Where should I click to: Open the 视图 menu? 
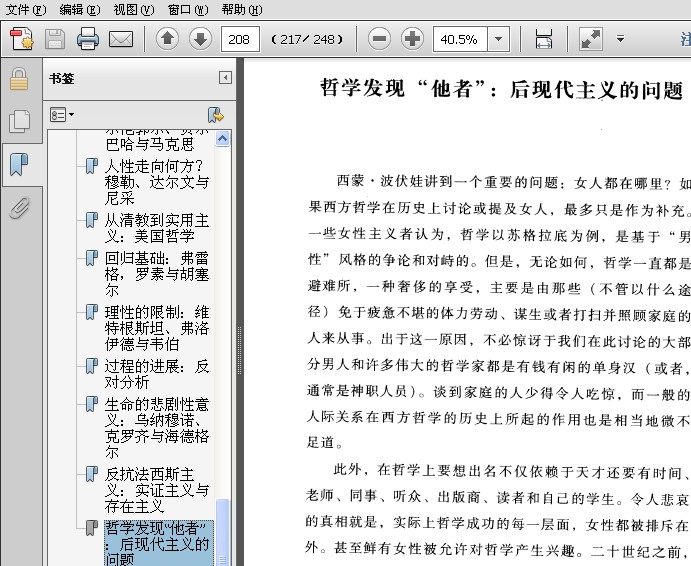(x=134, y=9)
